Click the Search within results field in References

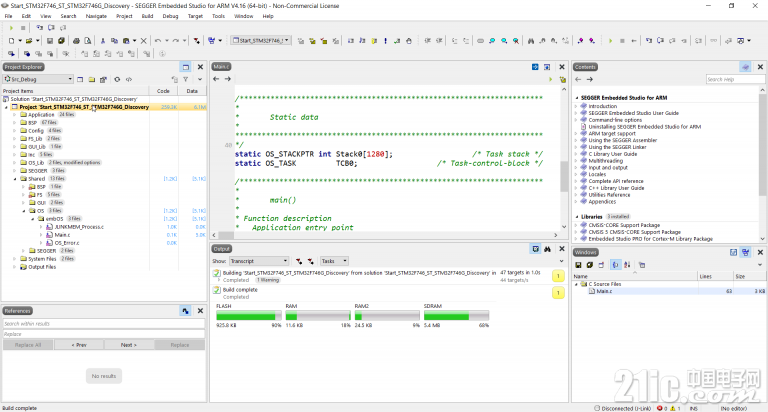[x=103, y=324]
